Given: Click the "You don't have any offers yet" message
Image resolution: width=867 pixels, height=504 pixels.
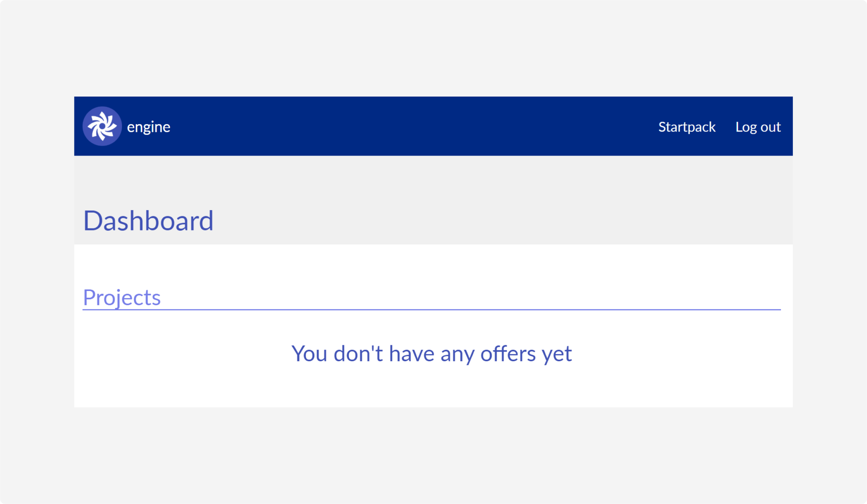Looking at the screenshot, I should (431, 354).
